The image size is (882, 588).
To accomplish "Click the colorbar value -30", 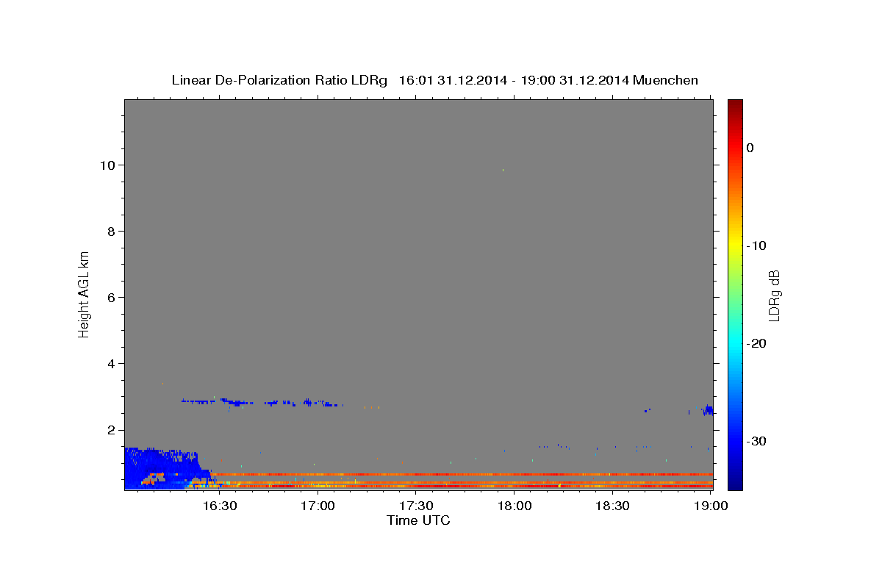I will [756, 441].
